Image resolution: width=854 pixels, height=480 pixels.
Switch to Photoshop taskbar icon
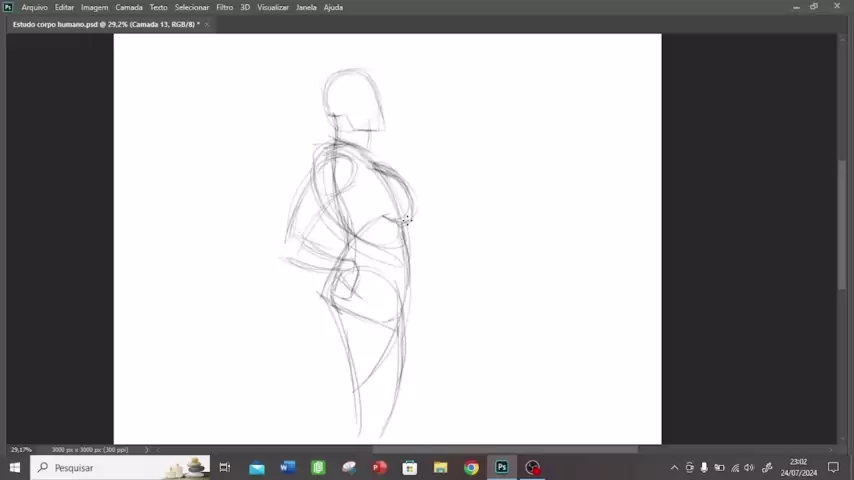[502, 467]
